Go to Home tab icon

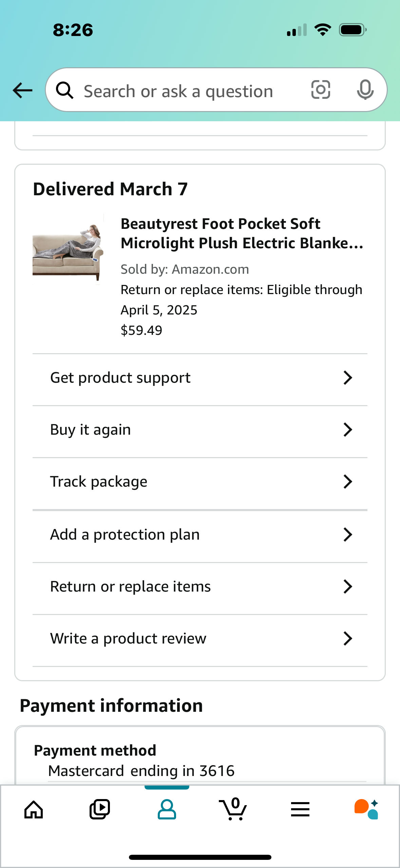(34, 810)
